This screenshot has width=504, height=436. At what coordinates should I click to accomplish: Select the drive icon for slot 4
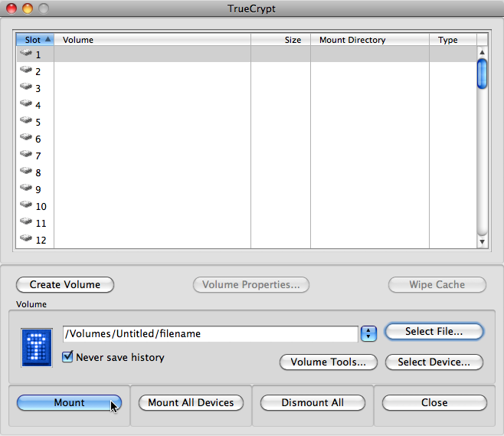[x=26, y=103]
